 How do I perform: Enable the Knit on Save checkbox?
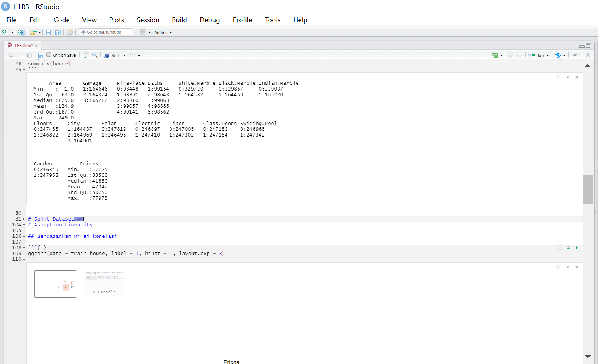coord(48,54)
